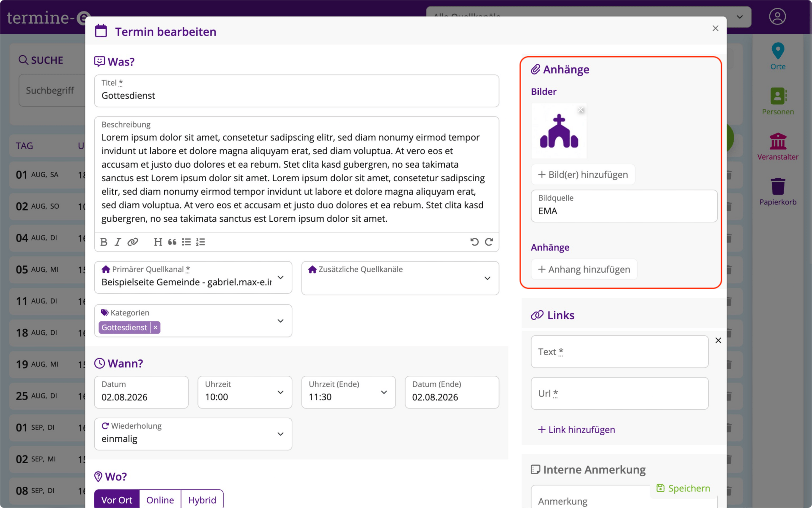Screen dimensions: 812x508
Task: Open Personen in the sidebar
Action: pos(778,101)
